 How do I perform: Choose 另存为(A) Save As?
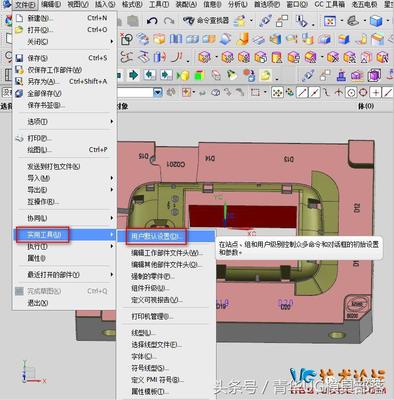(x=64, y=81)
